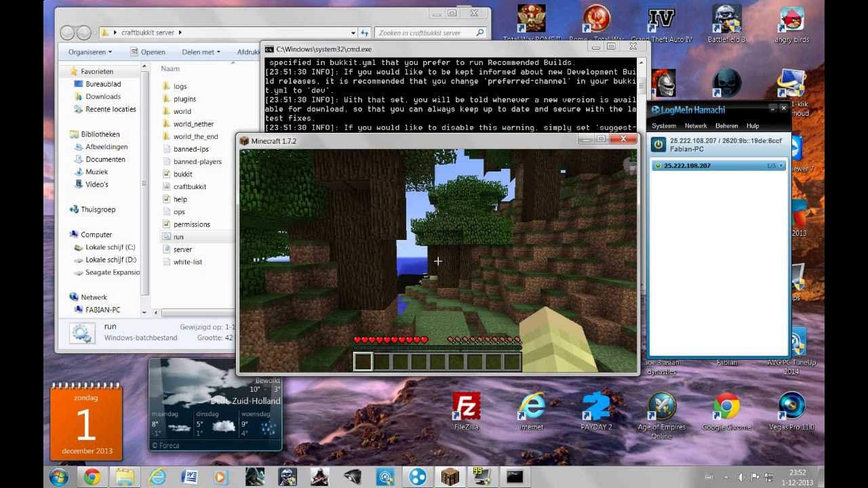Open the FileZilla desktop icon
This screenshot has height=488, width=868.
click(x=466, y=411)
